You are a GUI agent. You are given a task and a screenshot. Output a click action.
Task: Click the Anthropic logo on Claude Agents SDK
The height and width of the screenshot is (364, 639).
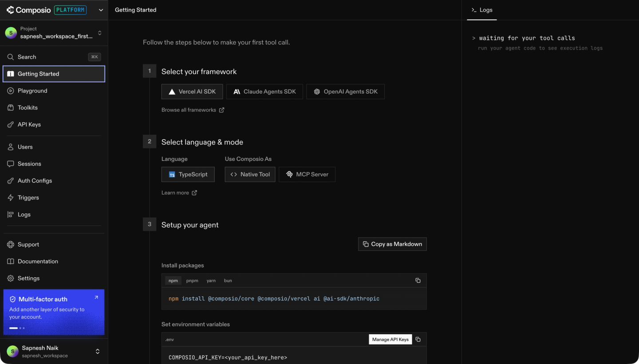click(x=237, y=92)
